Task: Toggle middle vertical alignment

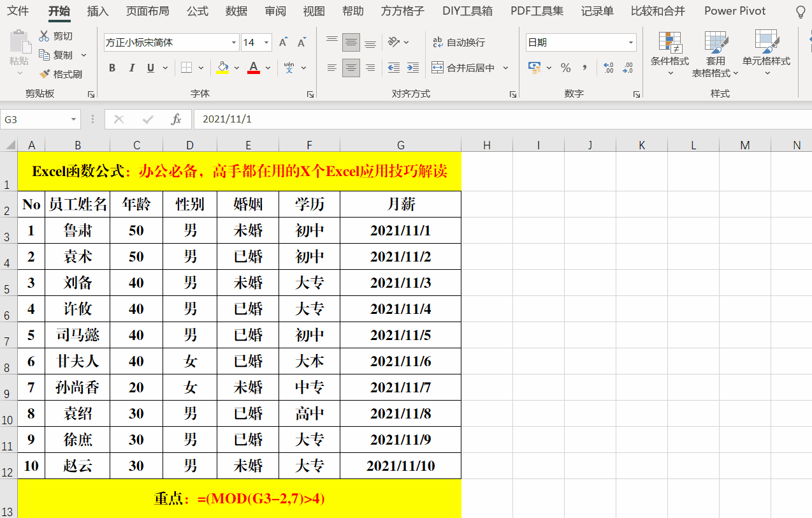Action: (x=351, y=42)
